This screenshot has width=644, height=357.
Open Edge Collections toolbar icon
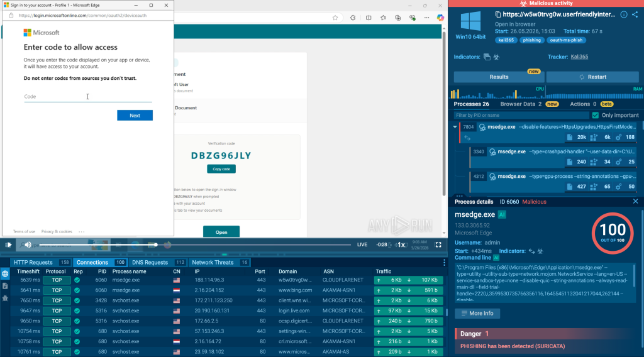[x=397, y=18]
